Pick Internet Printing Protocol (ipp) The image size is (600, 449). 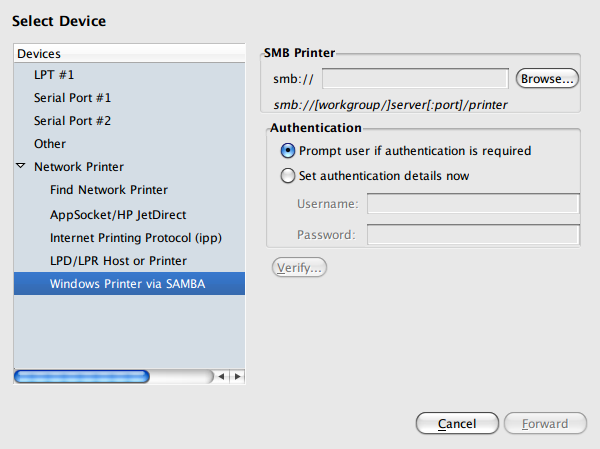(x=135, y=238)
